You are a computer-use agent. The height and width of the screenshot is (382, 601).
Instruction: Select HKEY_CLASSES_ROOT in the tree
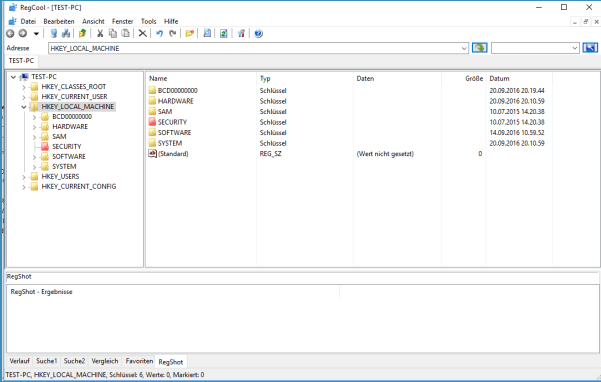[74, 87]
